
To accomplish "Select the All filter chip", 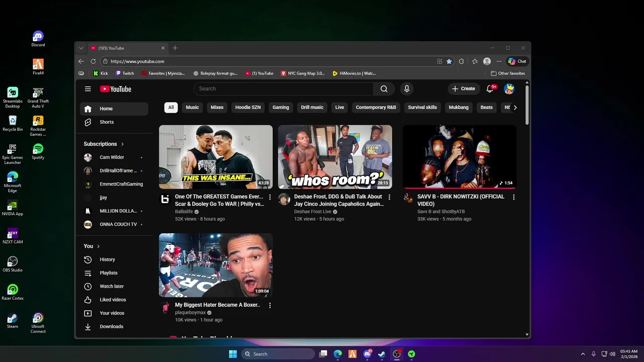I will (x=171, y=108).
